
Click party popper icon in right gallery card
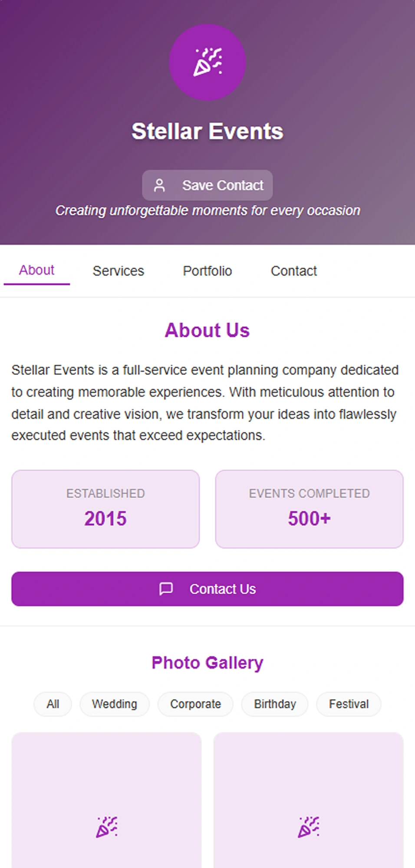309,827
